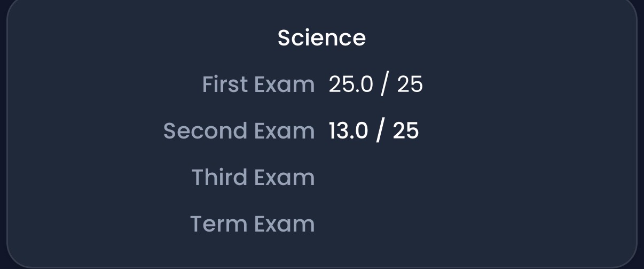Image resolution: width=644 pixels, height=269 pixels.
Task: Select the Third Exam row label
Action: pos(253,178)
